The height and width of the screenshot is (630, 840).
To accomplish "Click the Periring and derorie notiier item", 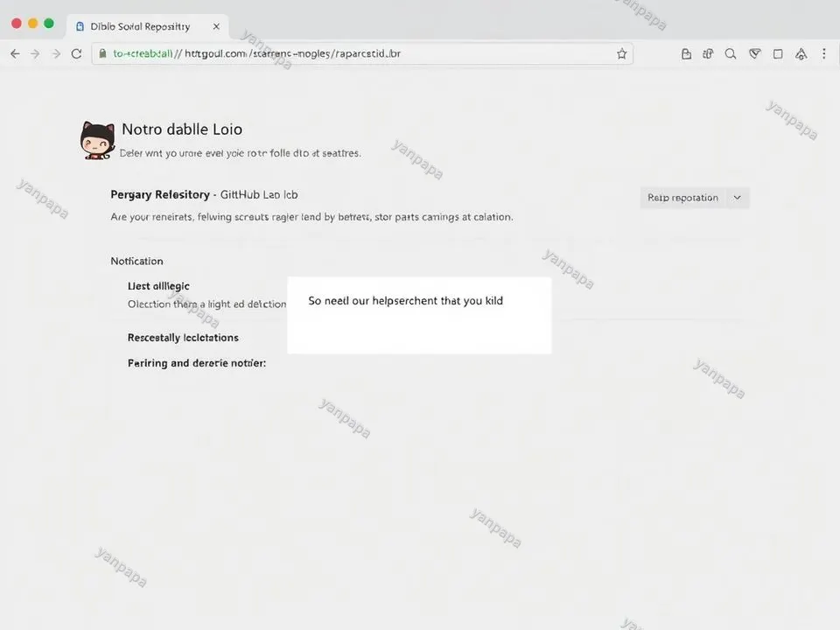I will tap(197, 362).
